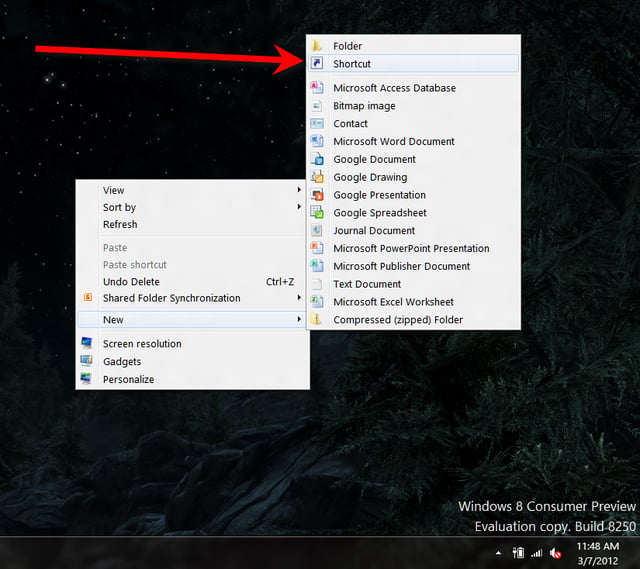Screen dimensions: 640x569
Task: Expand Shared Folder Synchronization submenu arrow
Action: (x=299, y=298)
